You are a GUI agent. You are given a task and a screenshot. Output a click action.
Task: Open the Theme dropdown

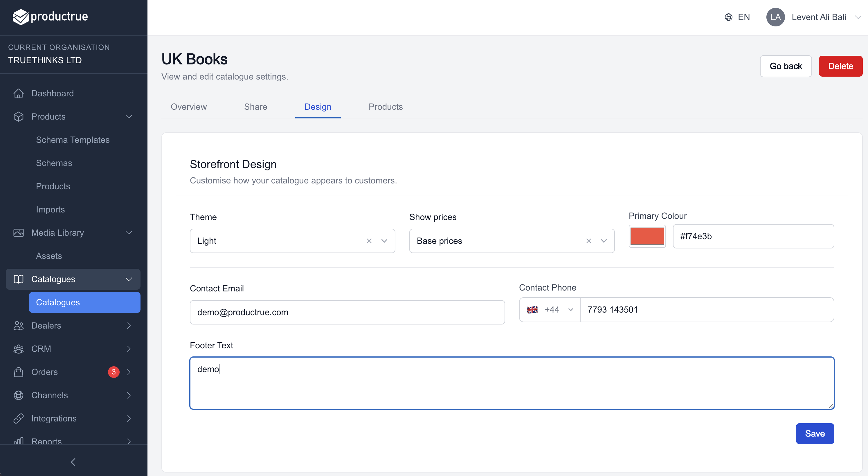coord(384,241)
